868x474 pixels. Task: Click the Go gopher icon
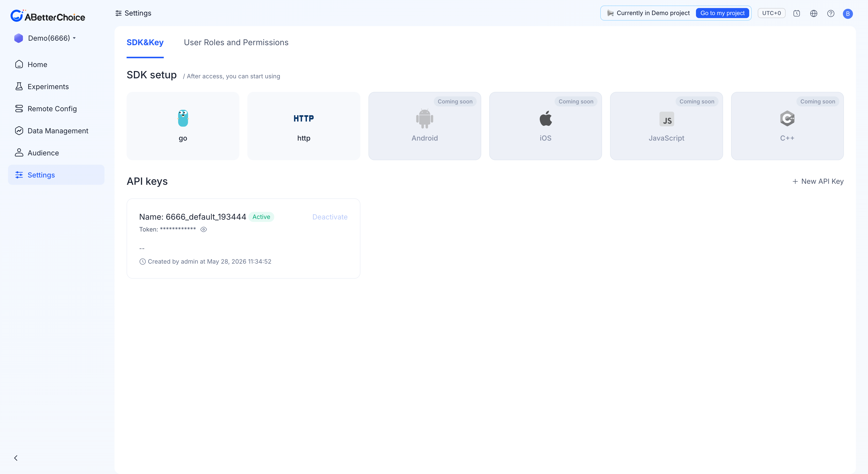pos(183,118)
